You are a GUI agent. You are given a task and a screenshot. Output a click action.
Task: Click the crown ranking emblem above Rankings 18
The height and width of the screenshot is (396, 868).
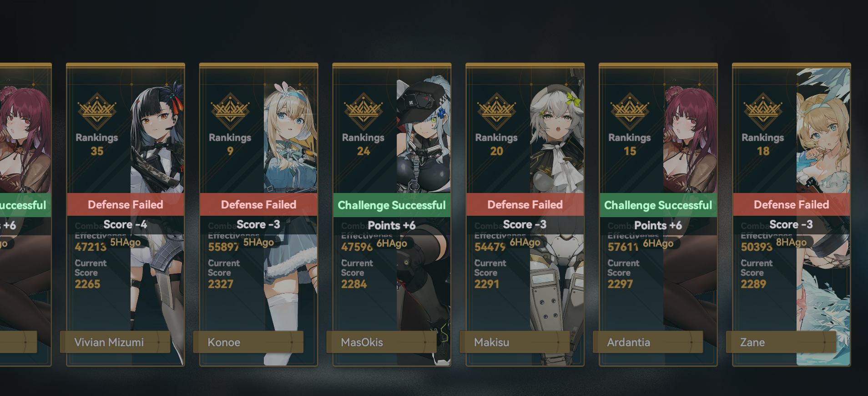(763, 112)
